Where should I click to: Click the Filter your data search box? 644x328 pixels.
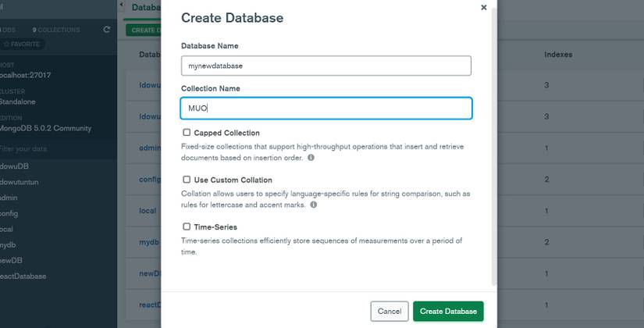coord(47,148)
